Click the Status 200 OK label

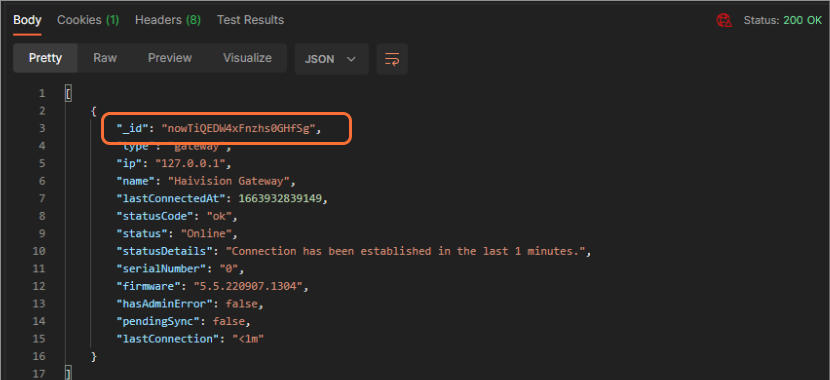[782, 21]
